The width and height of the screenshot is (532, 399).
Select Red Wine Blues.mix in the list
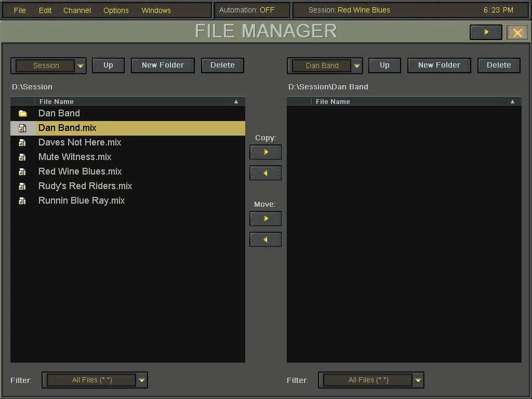coord(128,171)
